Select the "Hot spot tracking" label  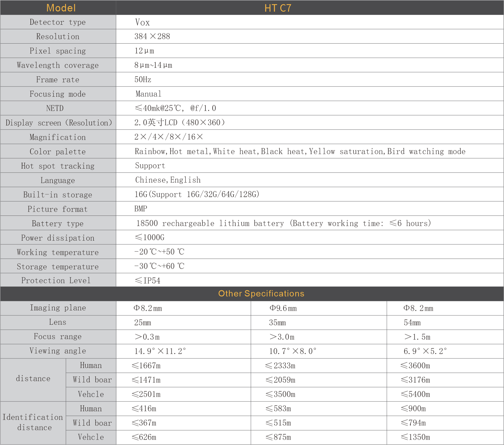pos(58,166)
